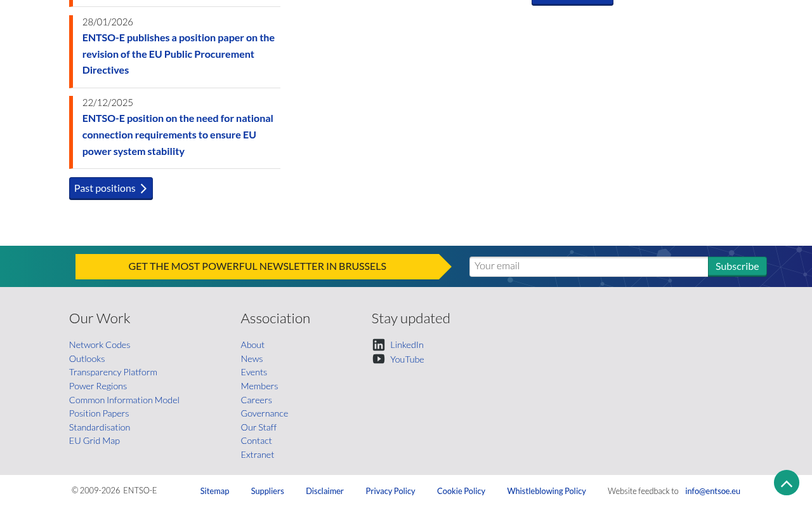Click the newsletter banner heading text
Image resolution: width=812 pixels, height=508 pixels.
pos(258,266)
